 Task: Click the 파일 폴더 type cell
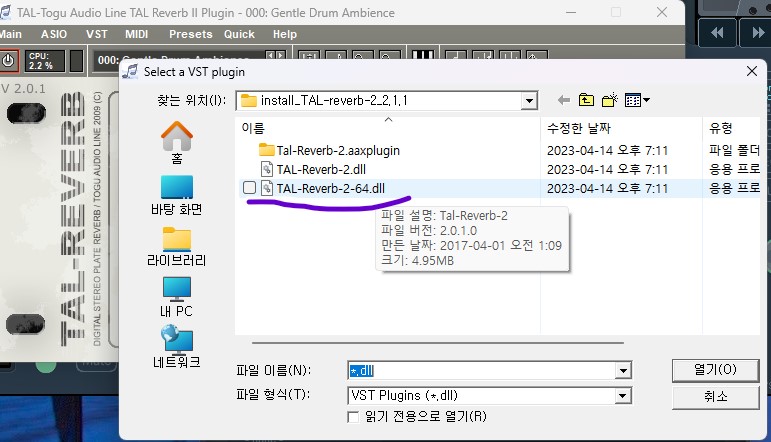tap(734, 150)
